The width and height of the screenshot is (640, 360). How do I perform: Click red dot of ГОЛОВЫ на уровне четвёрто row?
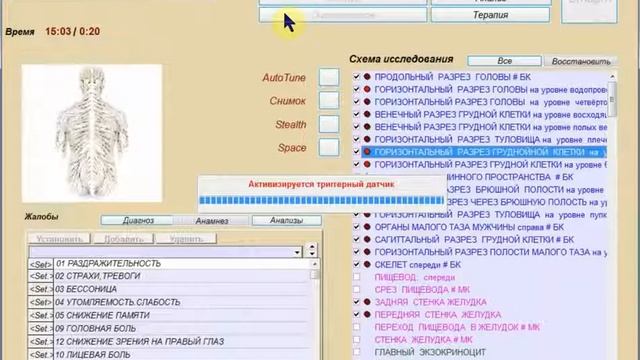(367, 102)
